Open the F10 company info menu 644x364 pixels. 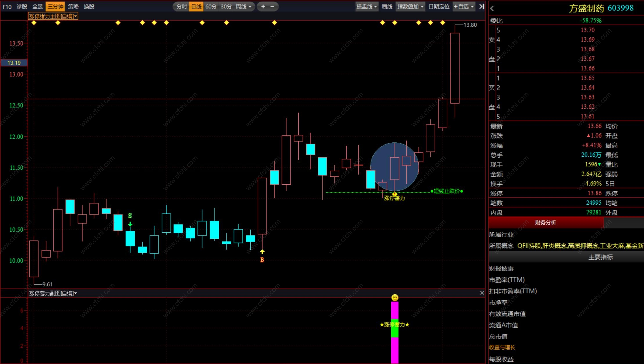[7, 6]
